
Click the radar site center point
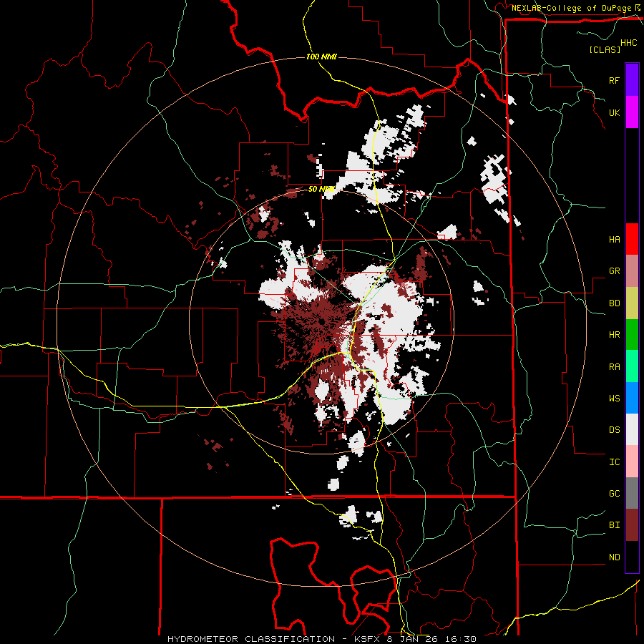point(321,321)
